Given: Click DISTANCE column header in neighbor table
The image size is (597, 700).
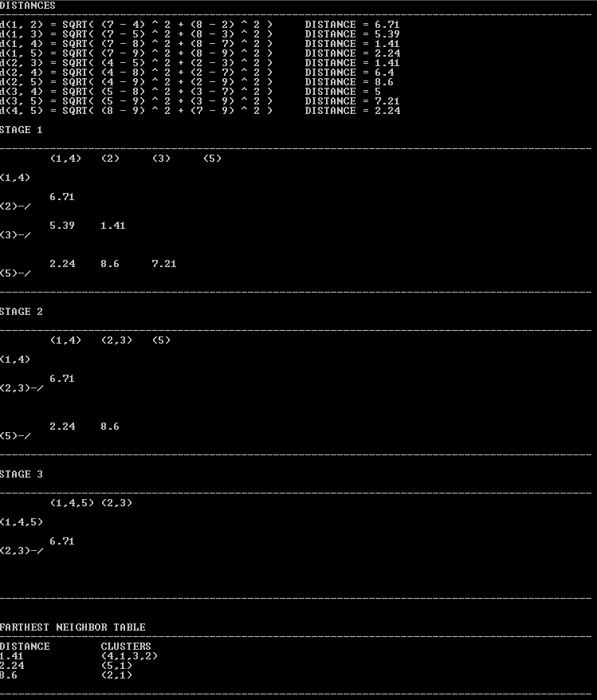Looking at the screenshot, I should point(25,647).
